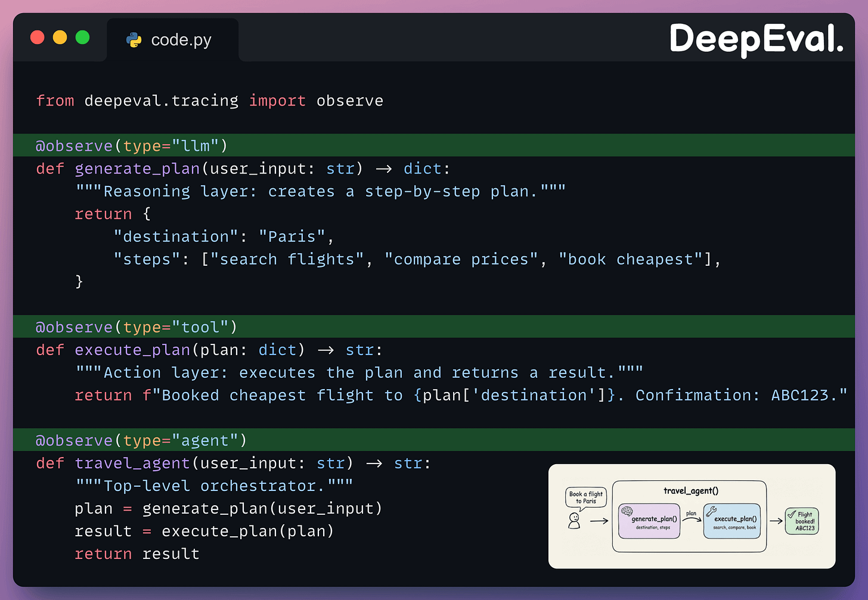
Task: Click the '"destination": "Paris",' line
Action: (224, 237)
